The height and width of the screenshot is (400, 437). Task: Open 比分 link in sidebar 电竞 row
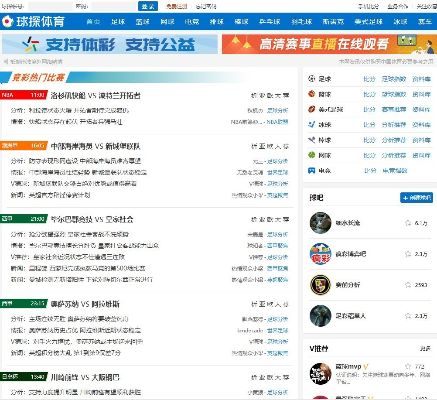tap(370, 171)
